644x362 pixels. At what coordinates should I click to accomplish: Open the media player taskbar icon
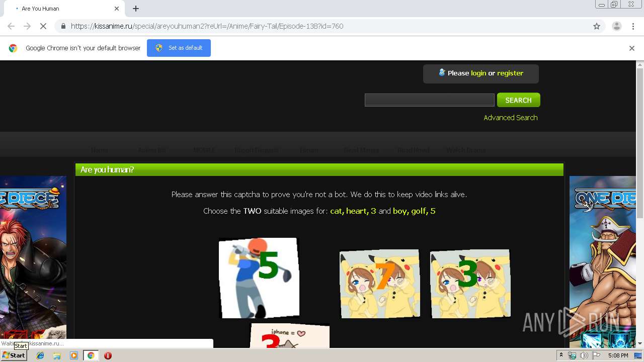click(x=74, y=355)
